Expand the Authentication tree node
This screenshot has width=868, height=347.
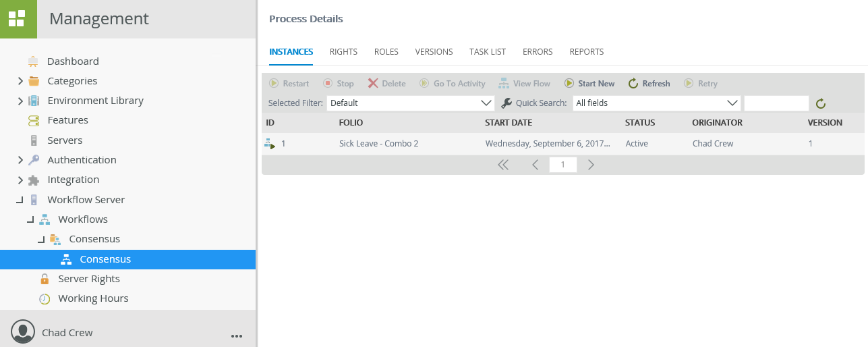20,160
